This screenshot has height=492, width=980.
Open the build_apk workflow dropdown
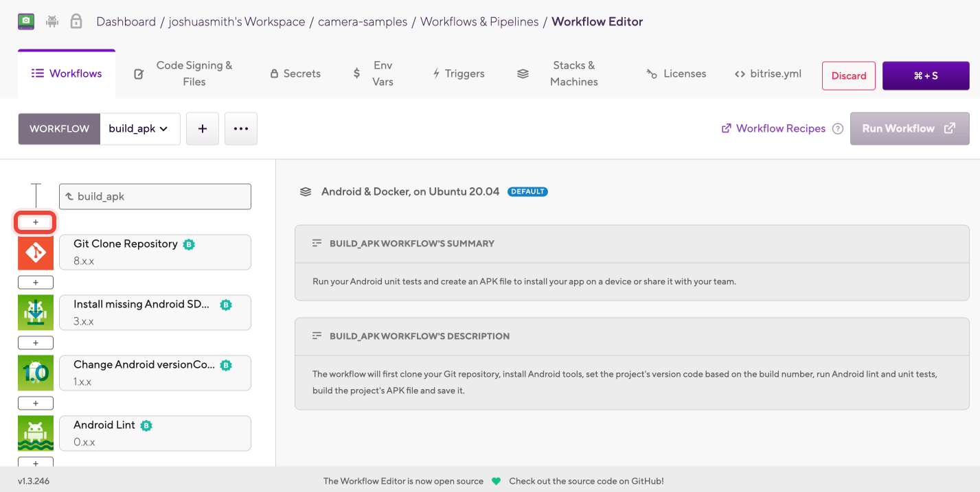click(139, 129)
